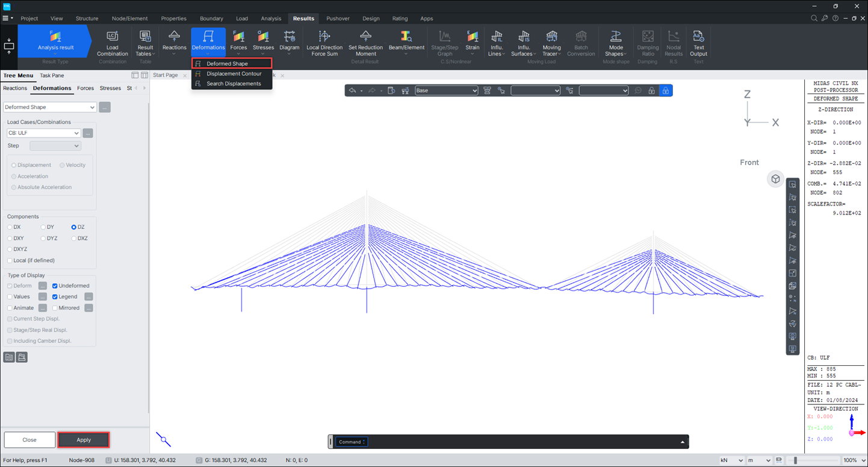This screenshot has width=868, height=467.
Task: Click the Set Reduction Moment icon
Action: pos(365,43)
